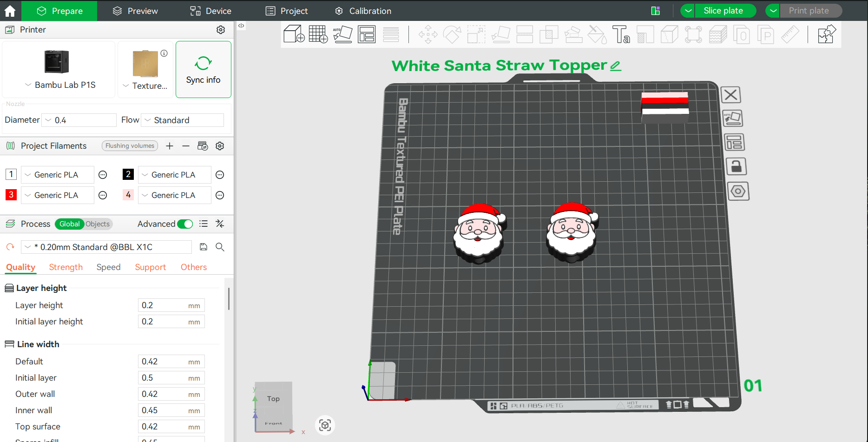Click the Layer height value field

(x=171, y=305)
